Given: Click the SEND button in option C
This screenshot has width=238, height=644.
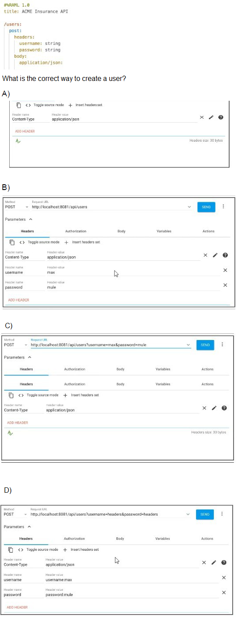Looking at the screenshot, I should [205, 345].
